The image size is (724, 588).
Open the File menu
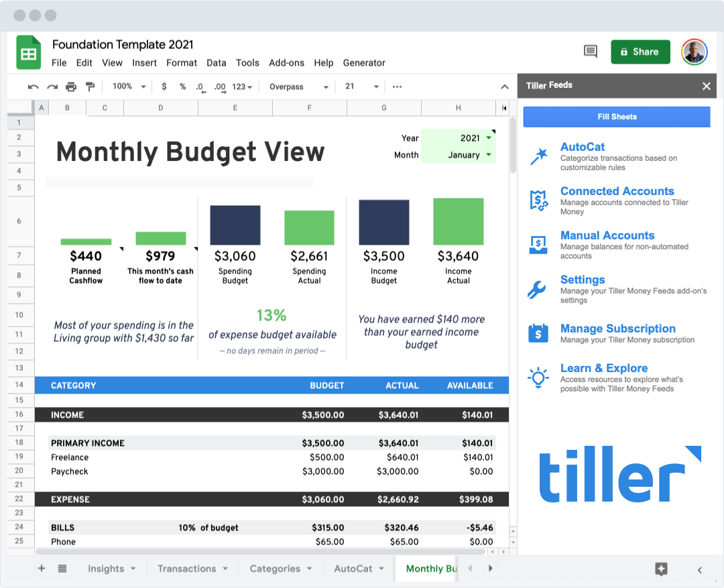click(x=58, y=63)
